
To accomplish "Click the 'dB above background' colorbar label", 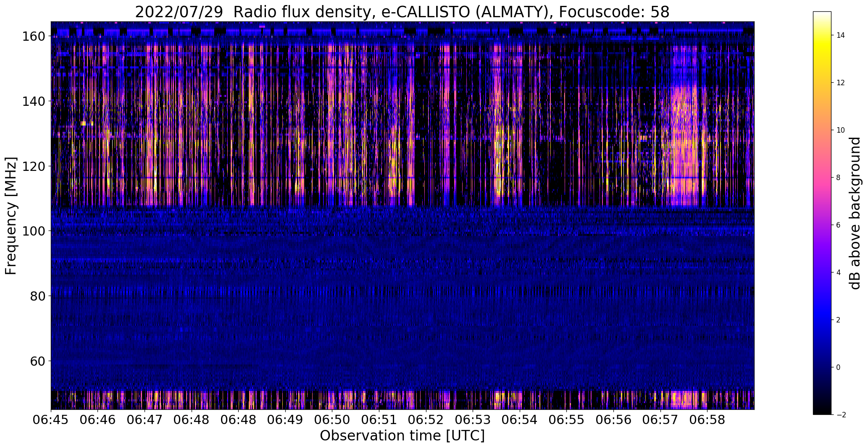I will pyautogui.click(x=855, y=213).
